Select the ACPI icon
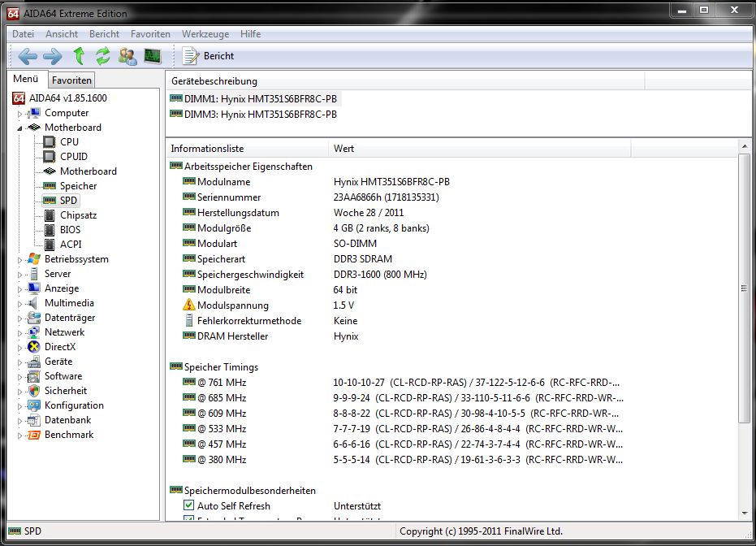The height and width of the screenshot is (546, 756). (50, 244)
